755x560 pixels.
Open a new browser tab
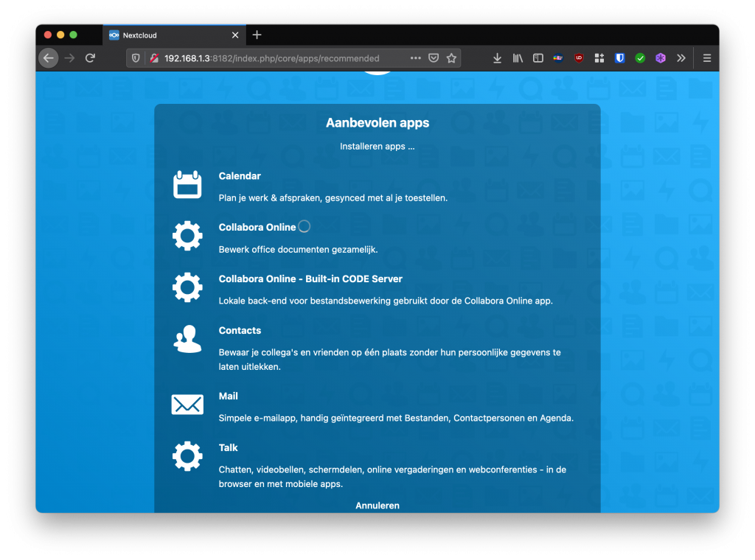tap(257, 35)
